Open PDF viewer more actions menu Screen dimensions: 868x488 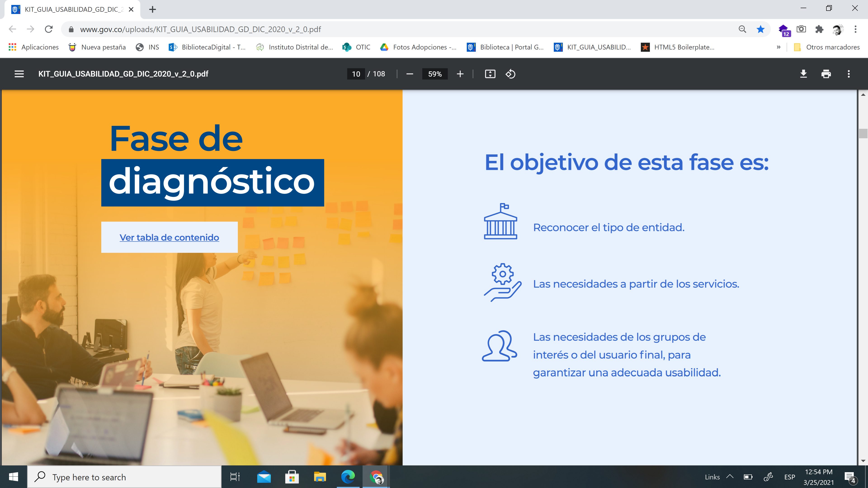click(x=849, y=74)
